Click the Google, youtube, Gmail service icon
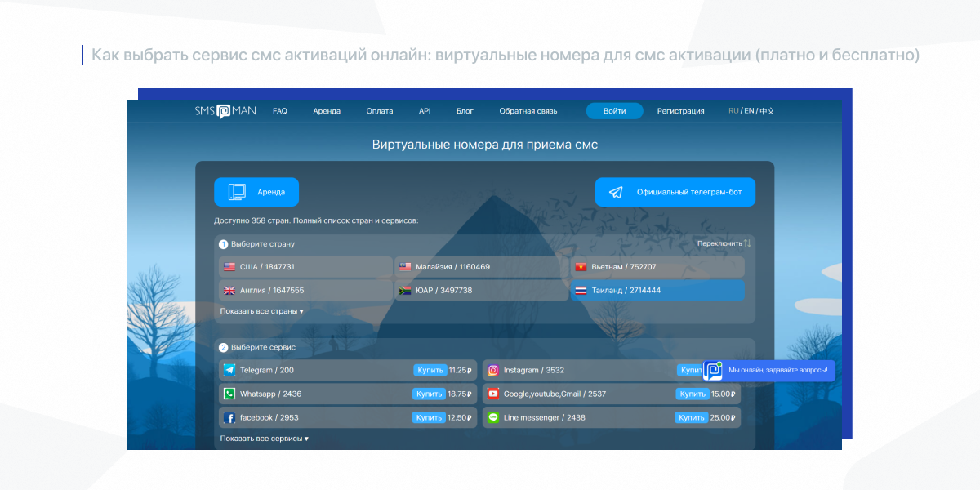This screenshot has width=980, height=490. click(493, 394)
